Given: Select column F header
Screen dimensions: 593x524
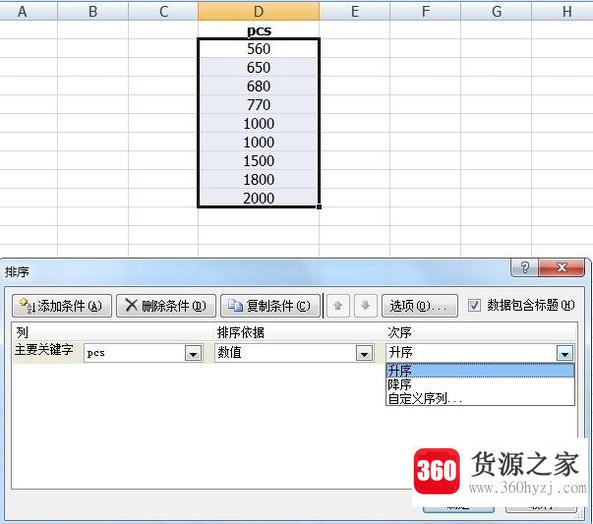Looking at the screenshot, I should (x=425, y=11).
